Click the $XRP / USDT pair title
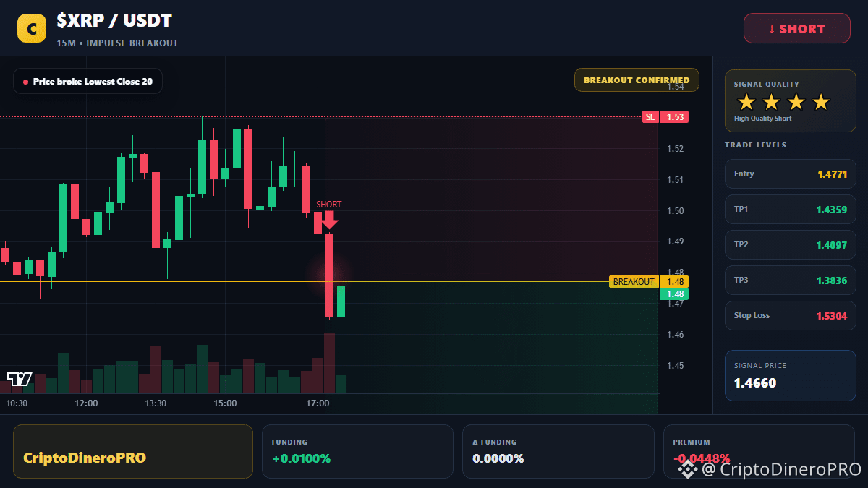 (x=114, y=21)
